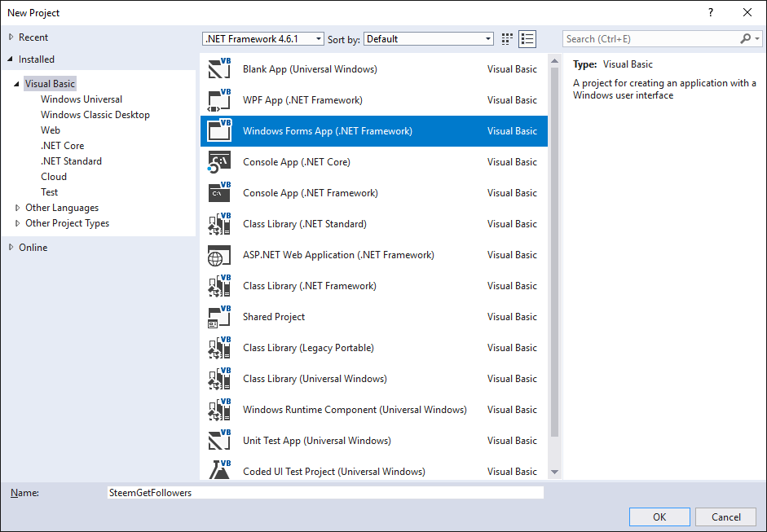Viewport: 767px width, 532px height.
Task: Click the Console App (.NET Core) template icon
Action: [219, 162]
